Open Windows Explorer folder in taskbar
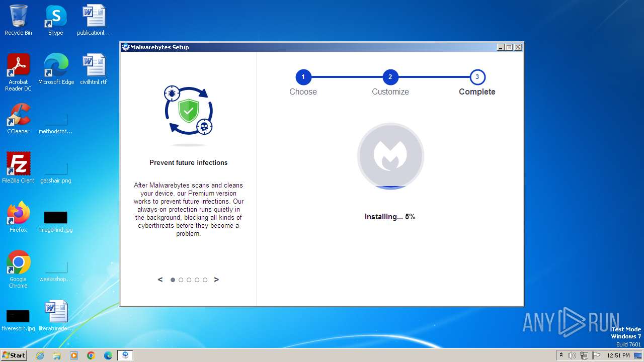The width and height of the screenshot is (644, 362). (x=57, y=355)
